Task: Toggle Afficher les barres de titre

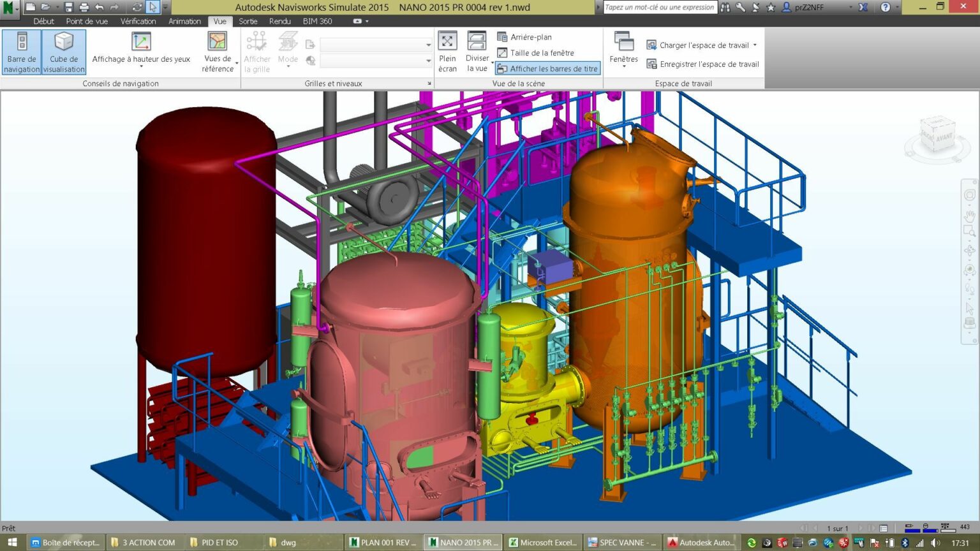Action: pos(547,68)
